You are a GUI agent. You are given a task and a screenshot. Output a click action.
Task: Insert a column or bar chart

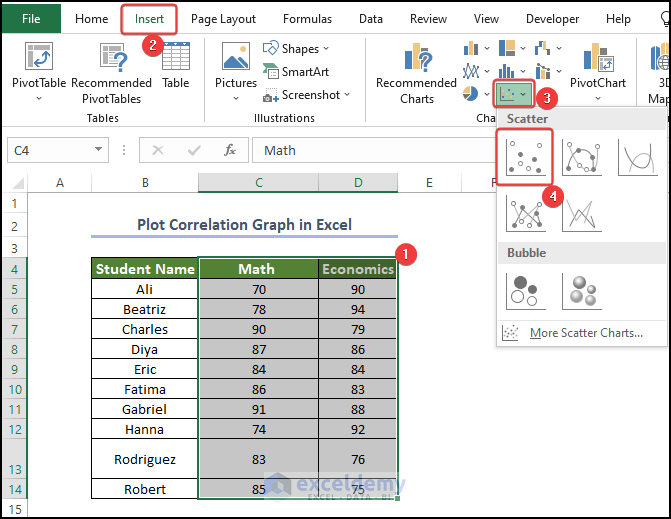coord(471,48)
